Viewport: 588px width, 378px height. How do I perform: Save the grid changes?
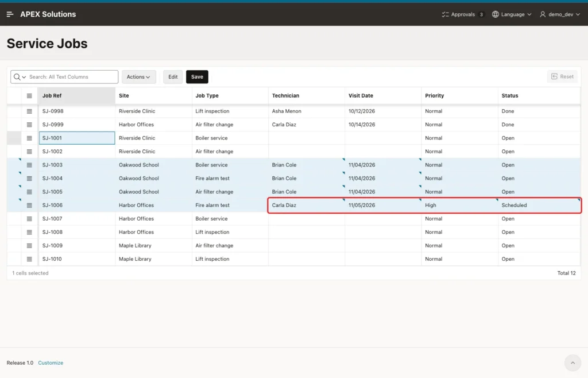(x=198, y=77)
